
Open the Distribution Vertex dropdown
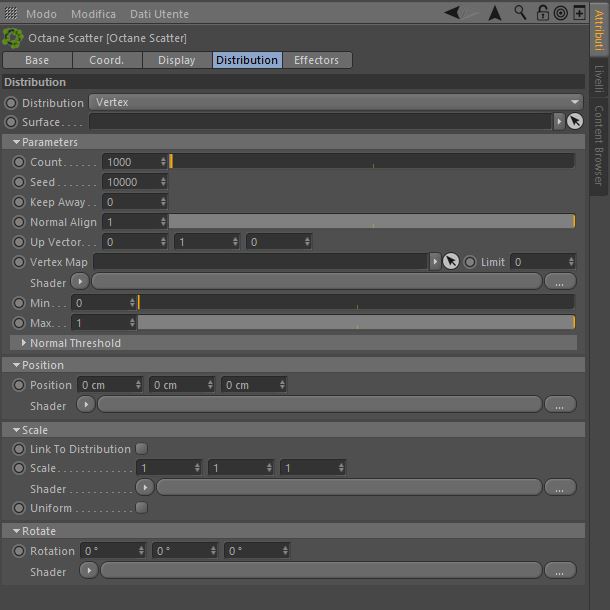(x=336, y=102)
